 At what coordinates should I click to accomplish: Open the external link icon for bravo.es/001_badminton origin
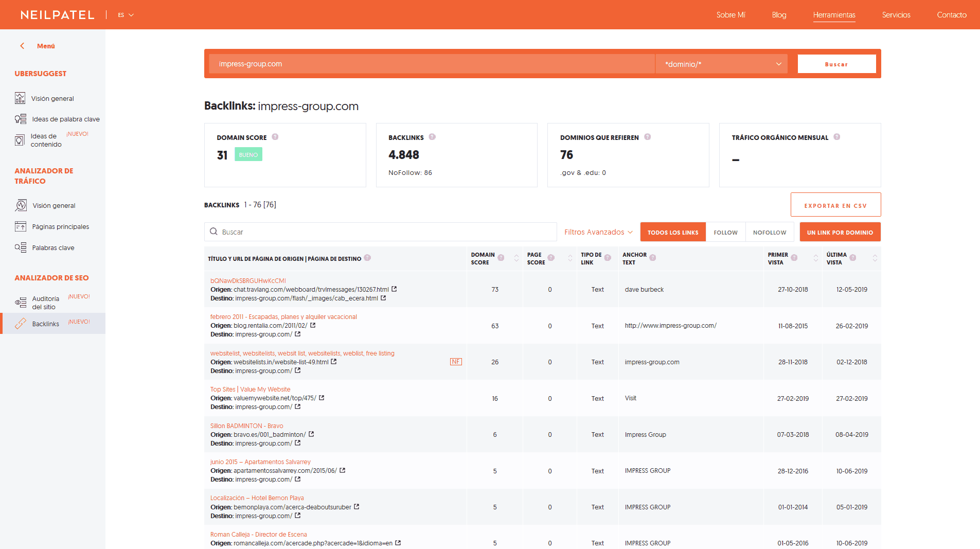point(311,434)
